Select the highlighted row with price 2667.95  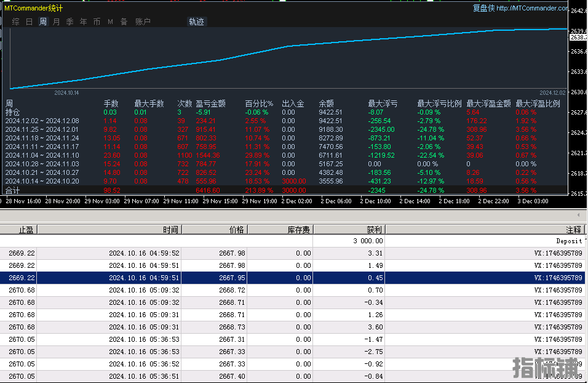(x=293, y=278)
